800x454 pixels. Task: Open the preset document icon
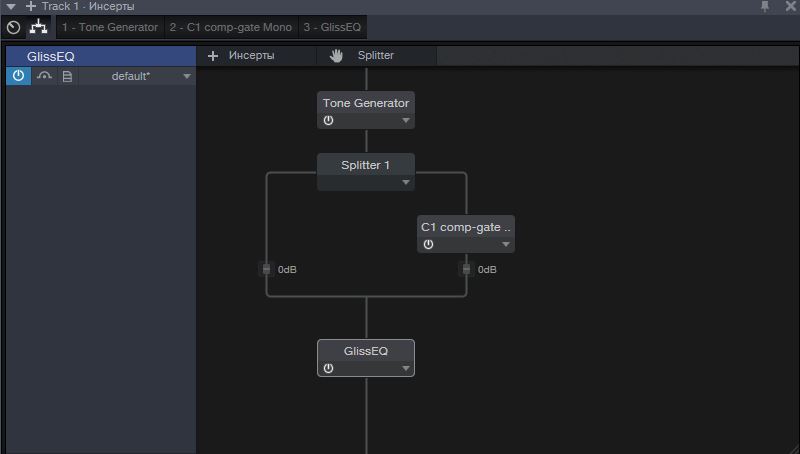point(67,77)
